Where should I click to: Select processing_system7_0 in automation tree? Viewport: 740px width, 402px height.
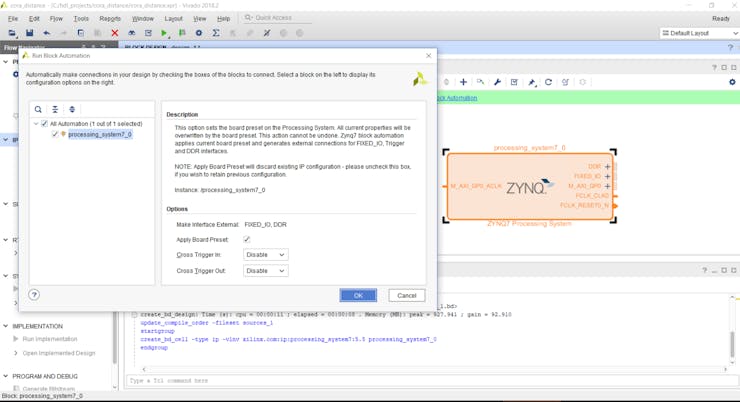100,134
